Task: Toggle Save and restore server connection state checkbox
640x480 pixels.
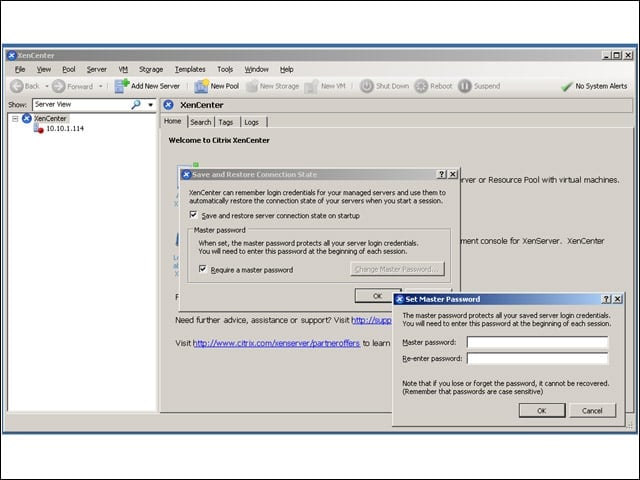Action: (193, 215)
